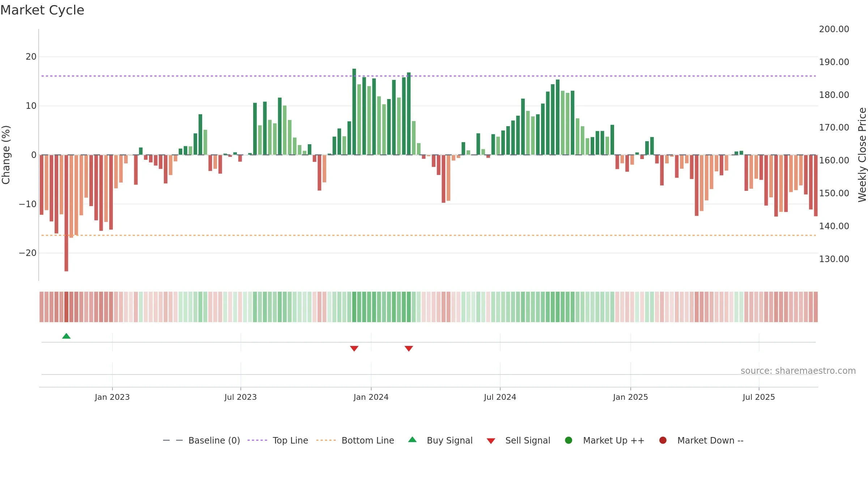The height and width of the screenshot is (488, 868).
Task: Toggle the Buy Signal legend entry
Action: (x=440, y=441)
